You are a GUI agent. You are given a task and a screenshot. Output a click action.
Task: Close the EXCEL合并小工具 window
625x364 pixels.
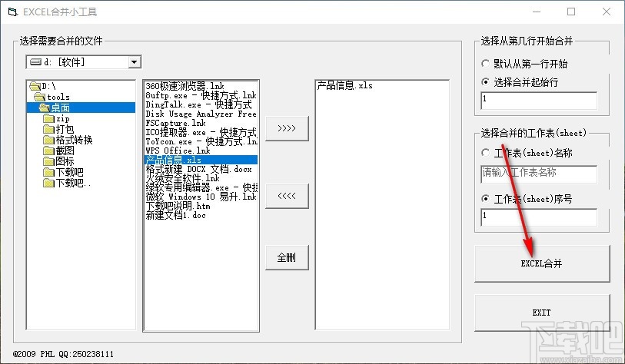pos(607,12)
